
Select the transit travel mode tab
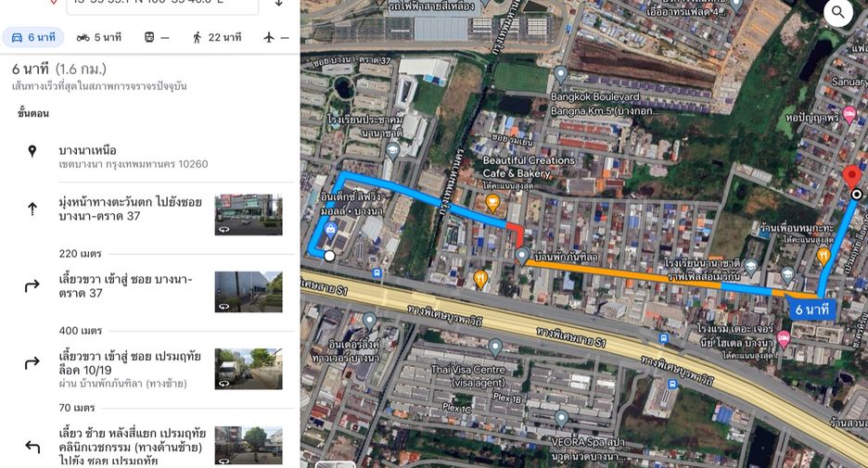157,38
